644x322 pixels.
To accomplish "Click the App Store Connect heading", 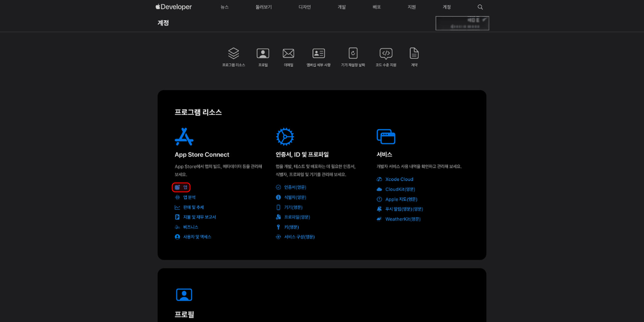I will tap(202, 154).
